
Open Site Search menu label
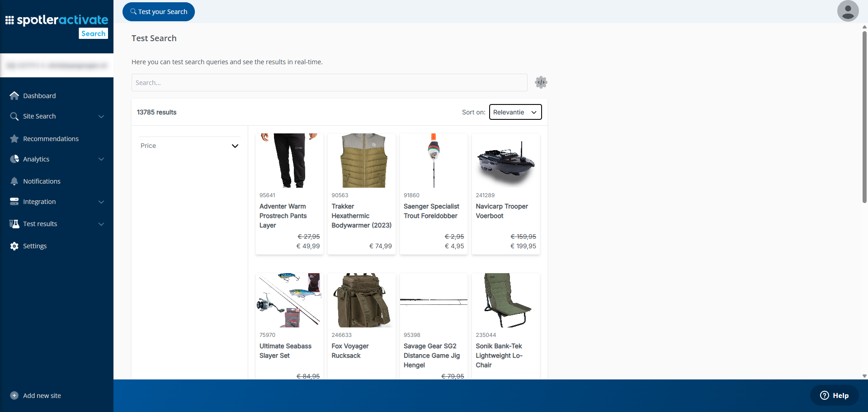pos(39,116)
